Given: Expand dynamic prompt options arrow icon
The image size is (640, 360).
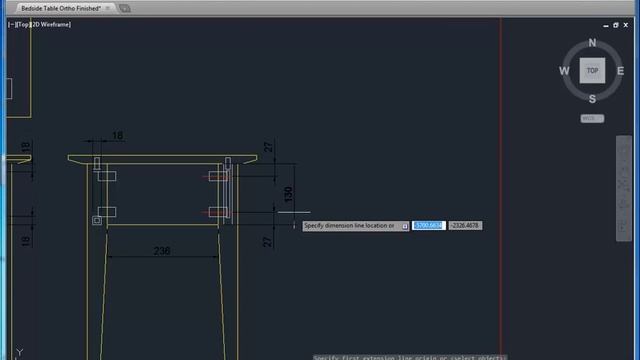Looking at the screenshot, I should (x=404, y=226).
